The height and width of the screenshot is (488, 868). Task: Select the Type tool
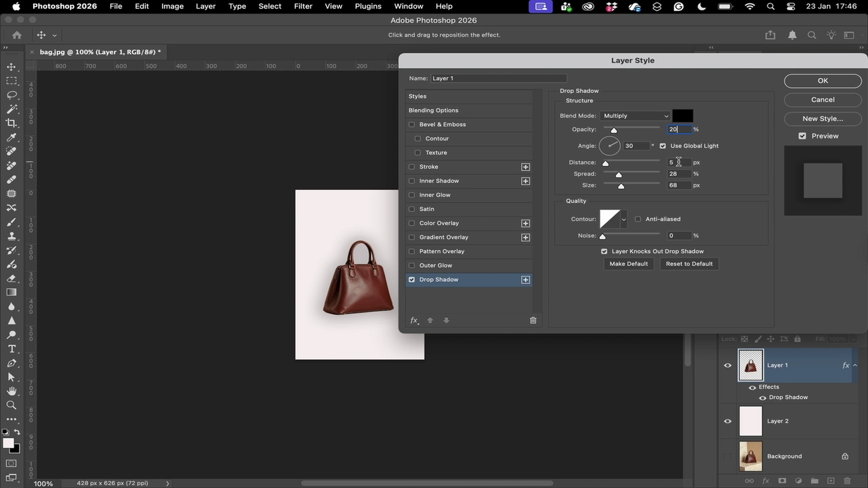click(x=11, y=349)
